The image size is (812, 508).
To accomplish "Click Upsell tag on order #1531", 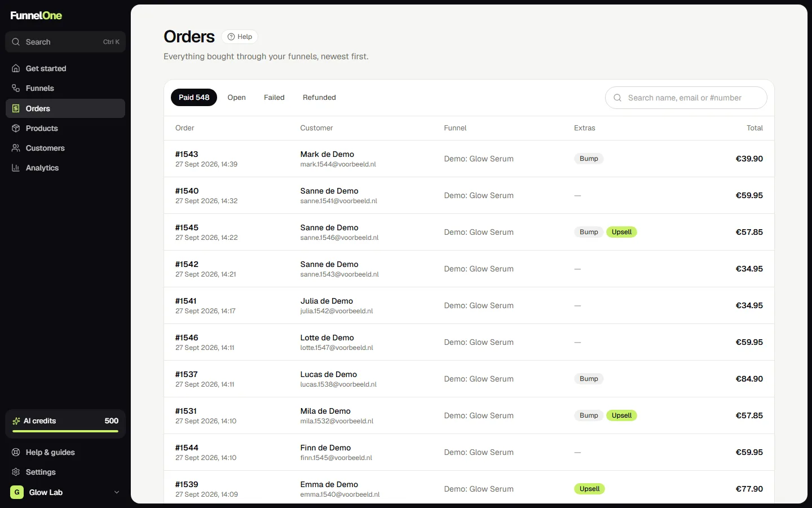I will tap(621, 415).
